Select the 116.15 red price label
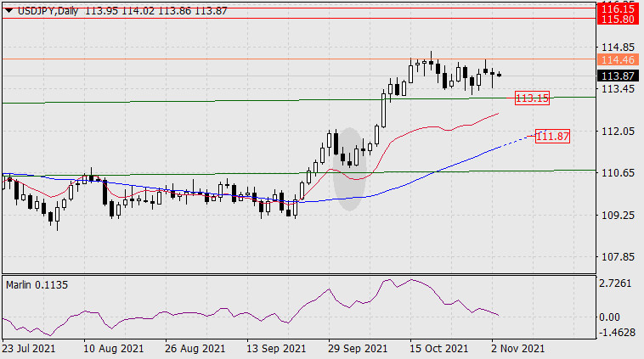 click(618, 8)
